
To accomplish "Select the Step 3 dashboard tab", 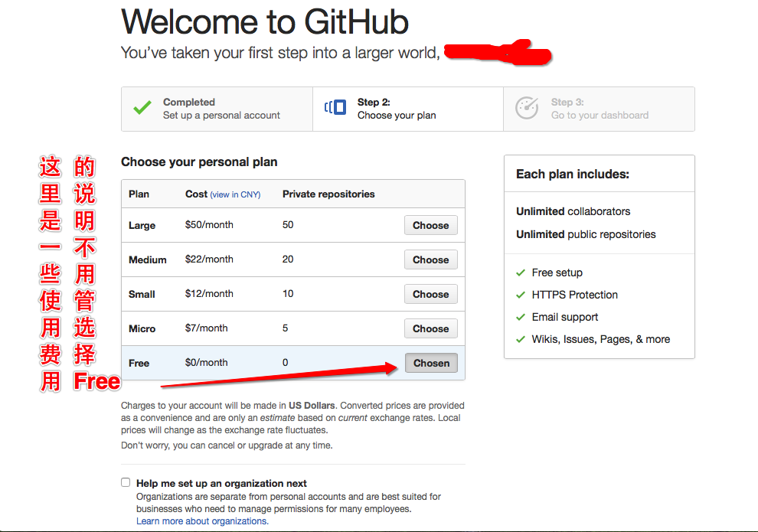I will 599,109.
